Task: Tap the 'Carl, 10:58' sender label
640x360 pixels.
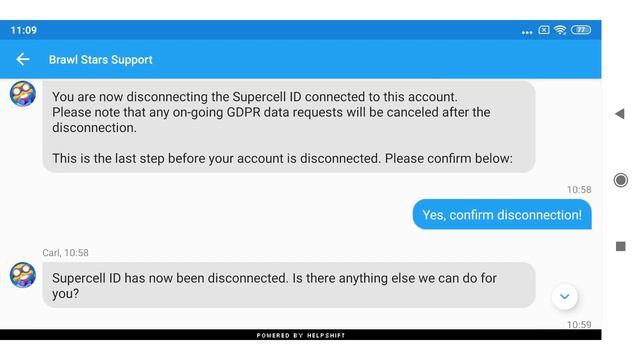Action: [x=65, y=253]
